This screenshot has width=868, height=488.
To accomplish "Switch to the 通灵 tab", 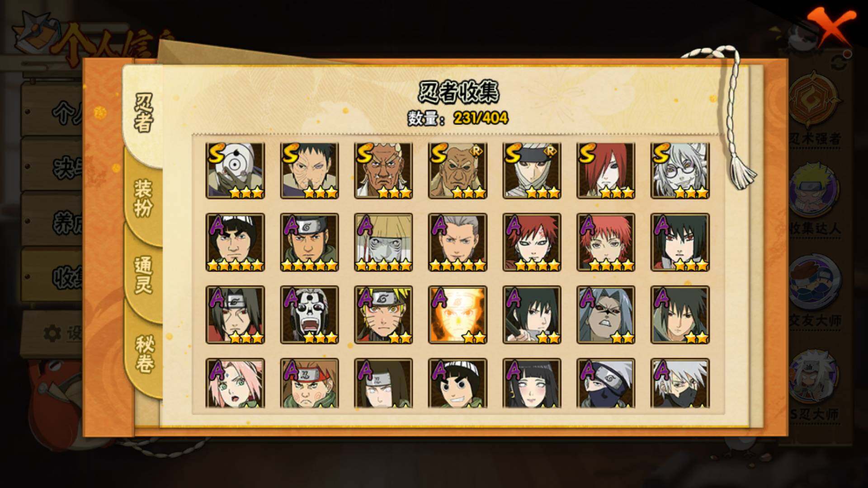I will point(143,275).
